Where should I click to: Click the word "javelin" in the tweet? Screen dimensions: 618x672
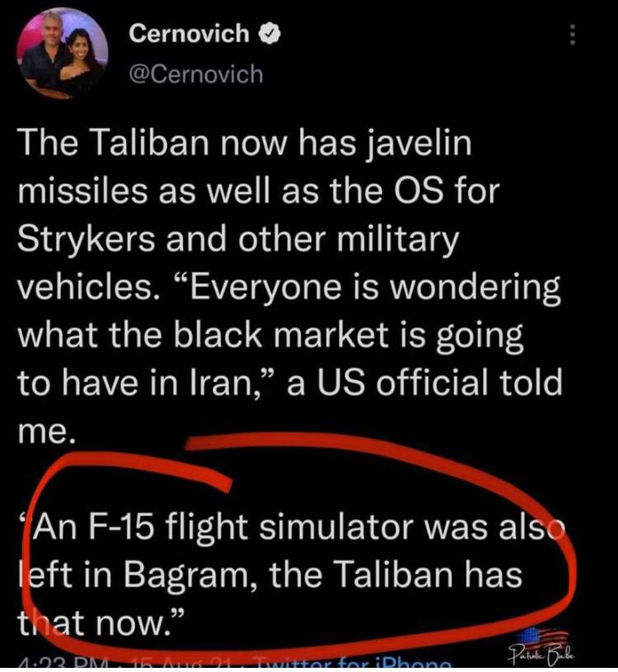419,144
